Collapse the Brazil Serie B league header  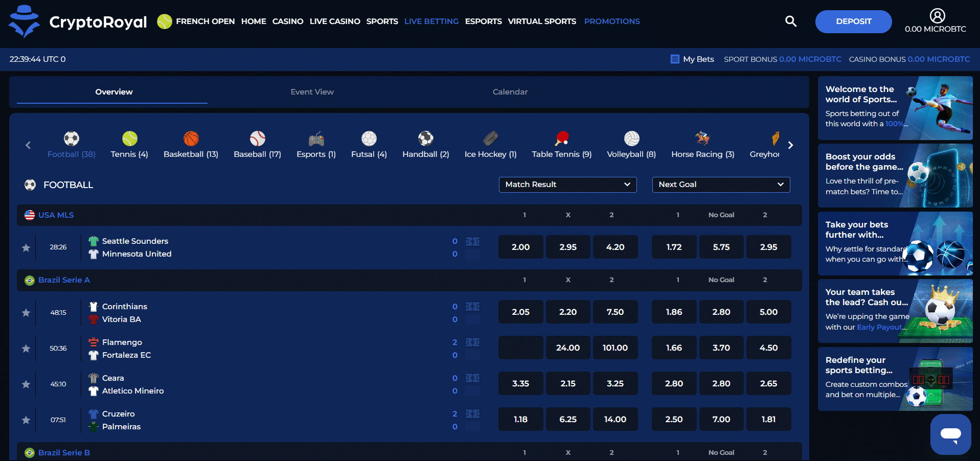point(409,452)
